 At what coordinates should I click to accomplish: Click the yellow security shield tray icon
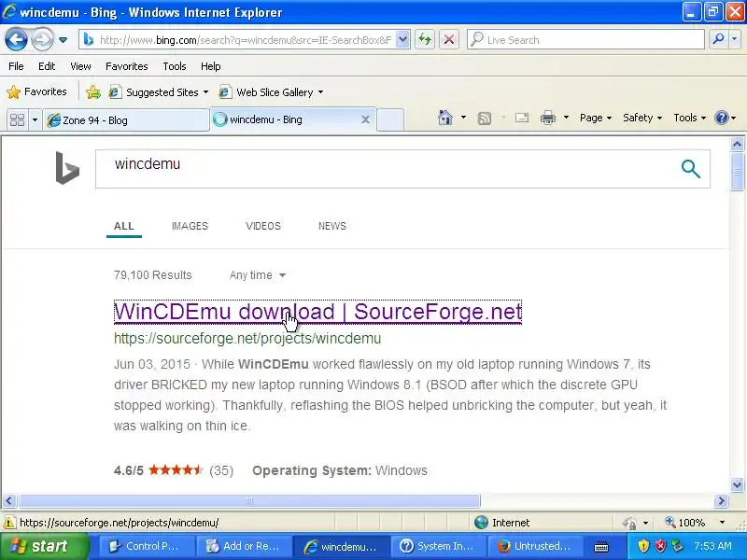tap(643, 546)
